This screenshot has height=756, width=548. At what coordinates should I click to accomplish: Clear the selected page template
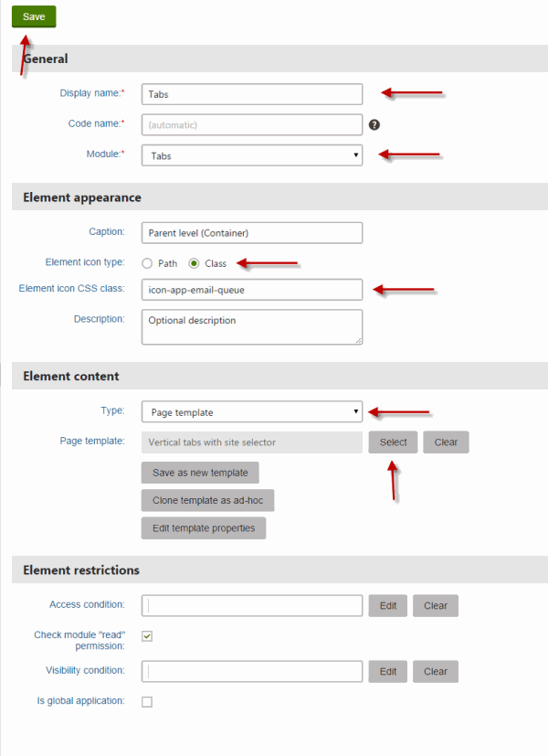(446, 442)
